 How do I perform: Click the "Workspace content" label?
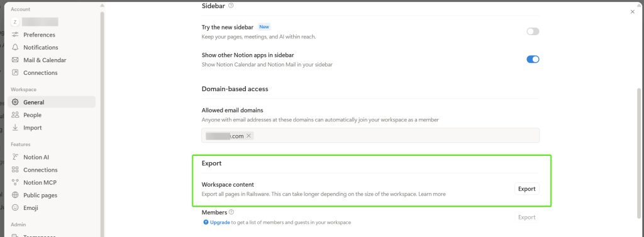pos(228,185)
